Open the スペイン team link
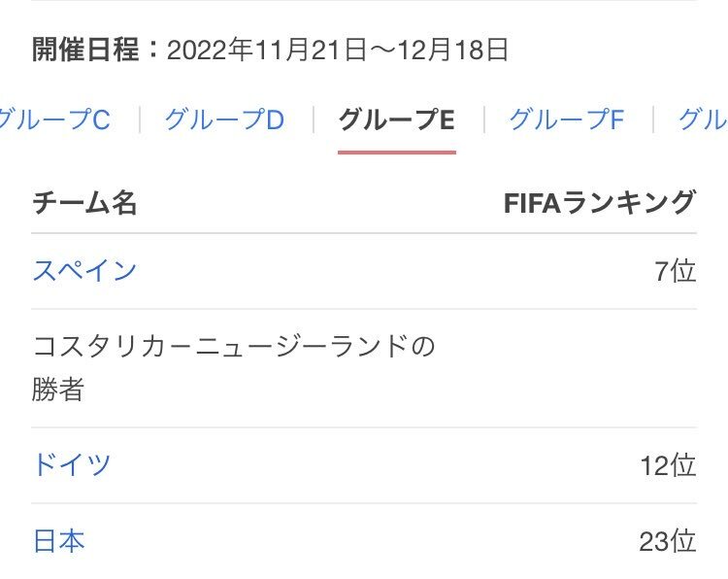The width and height of the screenshot is (728, 579). [x=85, y=270]
